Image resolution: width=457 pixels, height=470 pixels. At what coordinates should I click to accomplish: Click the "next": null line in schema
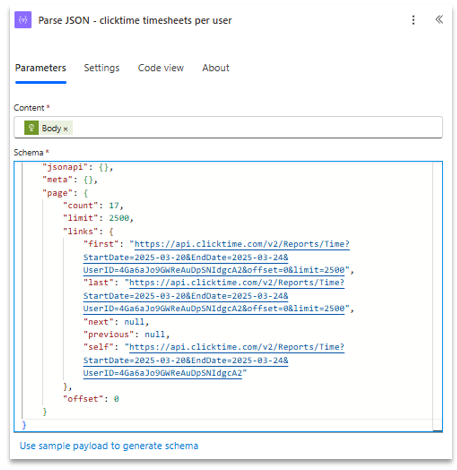(x=116, y=322)
